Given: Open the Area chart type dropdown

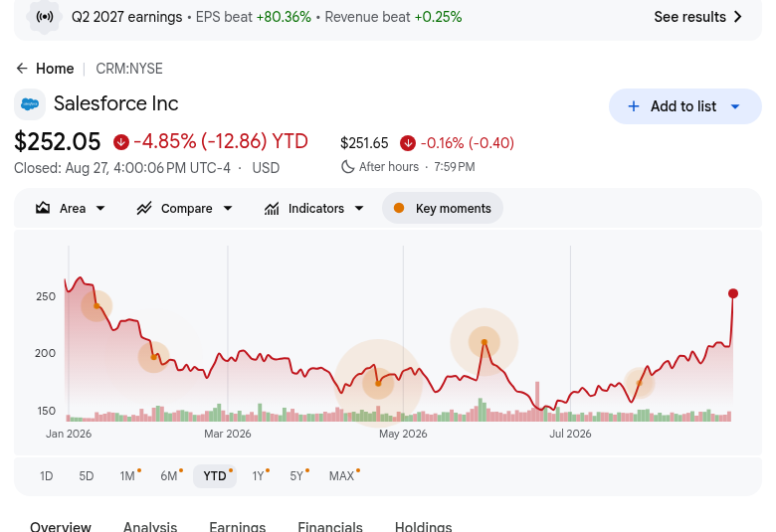Looking at the screenshot, I should pos(71,209).
